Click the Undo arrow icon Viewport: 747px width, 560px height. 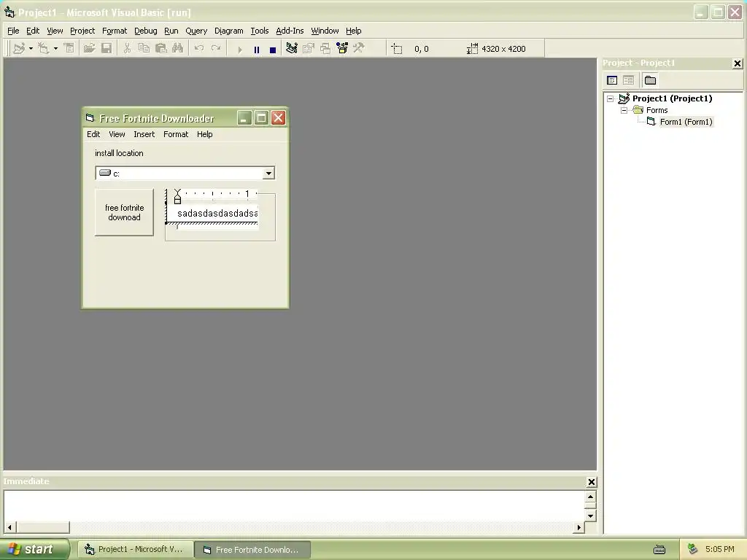coord(199,49)
